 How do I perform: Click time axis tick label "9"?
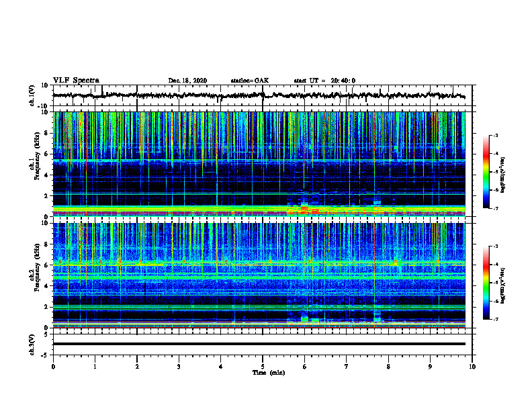pos(430,367)
